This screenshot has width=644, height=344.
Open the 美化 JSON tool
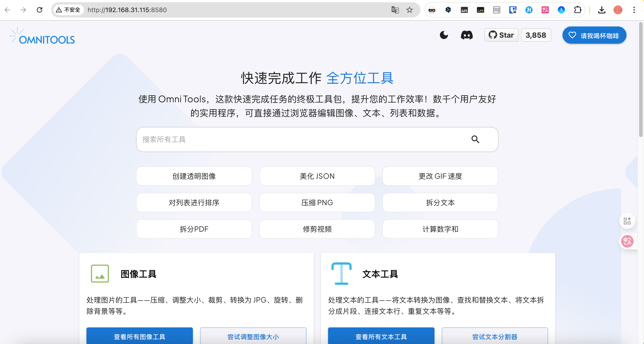317,176
